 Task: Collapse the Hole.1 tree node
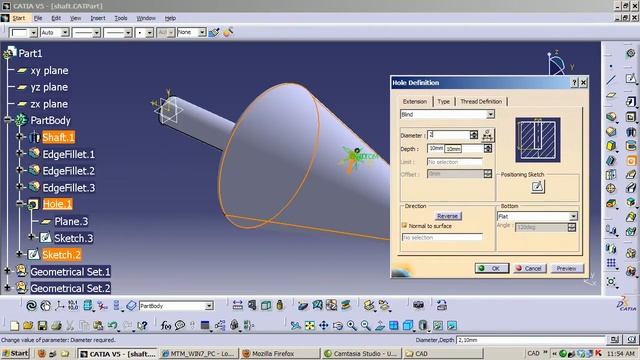pos(19,204)
